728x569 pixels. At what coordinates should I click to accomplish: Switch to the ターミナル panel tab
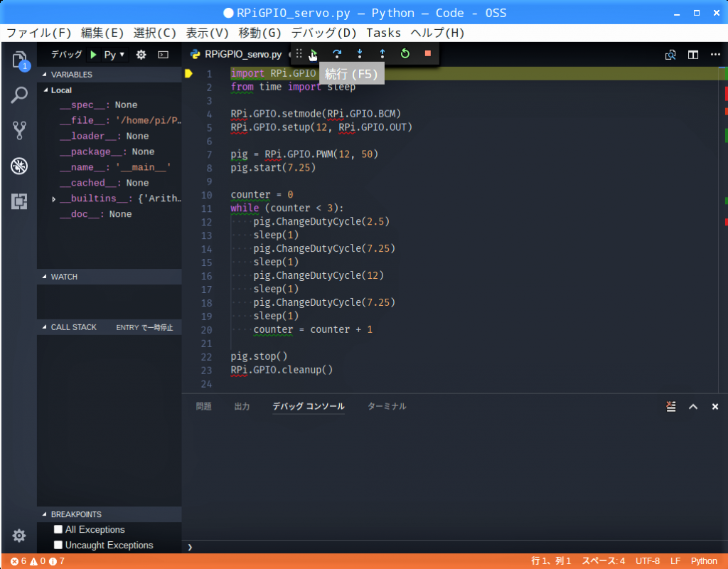coord(387,406)
